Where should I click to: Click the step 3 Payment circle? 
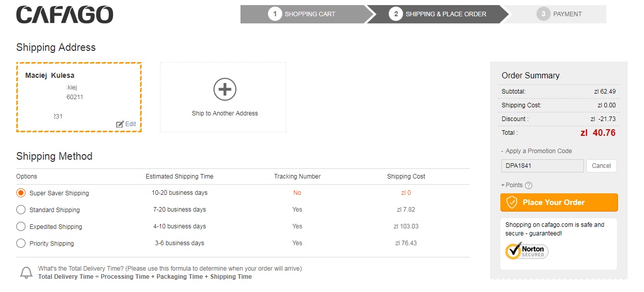[x=543, y=14]
